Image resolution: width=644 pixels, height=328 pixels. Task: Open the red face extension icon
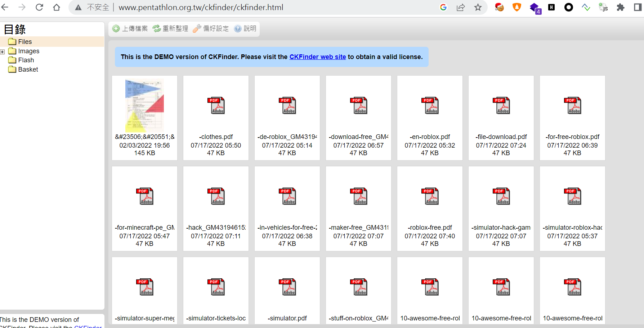[x=499, y=7]
